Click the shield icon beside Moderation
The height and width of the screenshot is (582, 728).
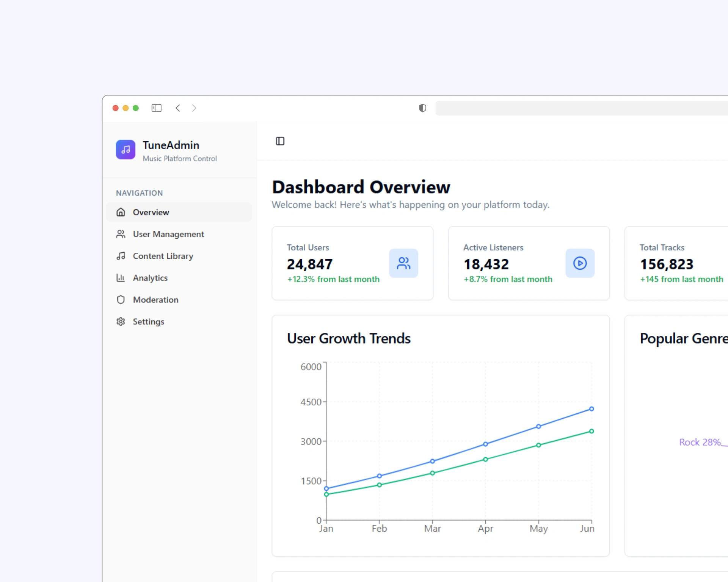[121, 300]
